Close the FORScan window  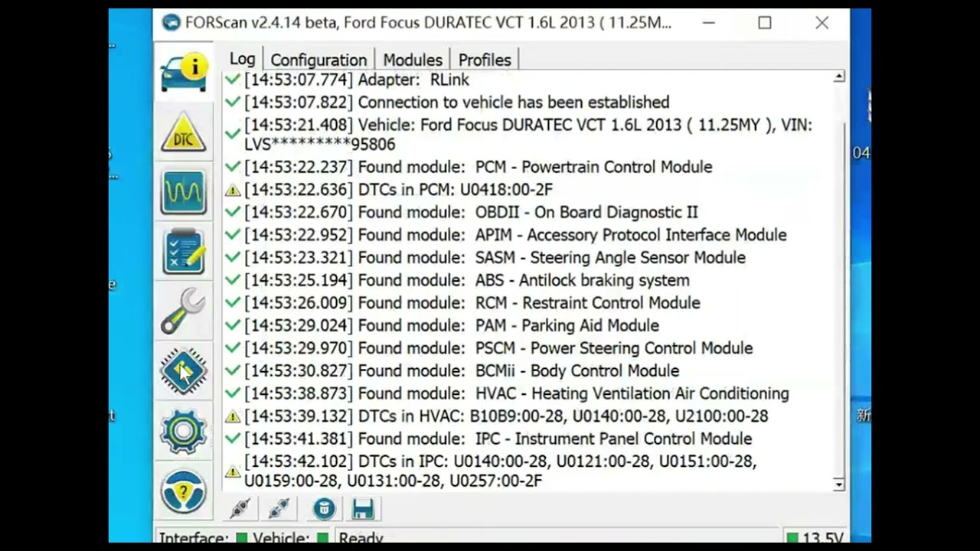822,23
